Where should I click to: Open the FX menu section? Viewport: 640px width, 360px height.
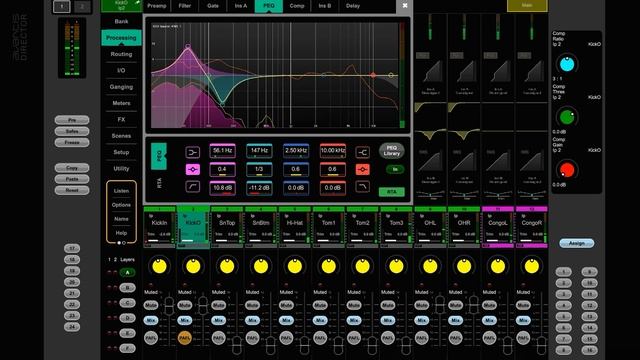(x=121, y=119)
